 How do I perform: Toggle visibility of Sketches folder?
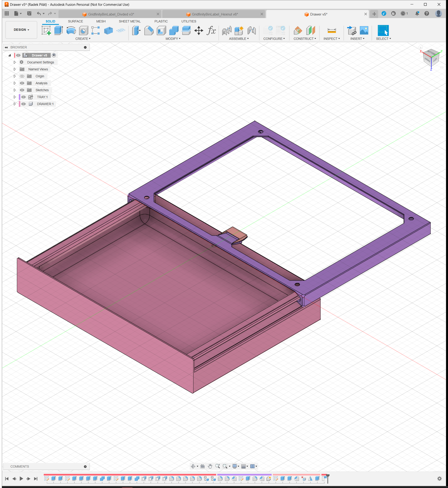point(22,90)
